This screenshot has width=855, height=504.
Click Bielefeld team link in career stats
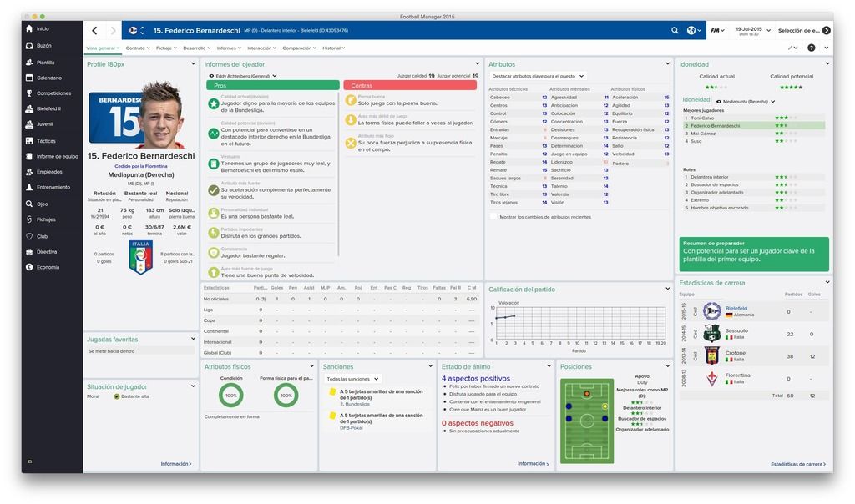[736, 309]
